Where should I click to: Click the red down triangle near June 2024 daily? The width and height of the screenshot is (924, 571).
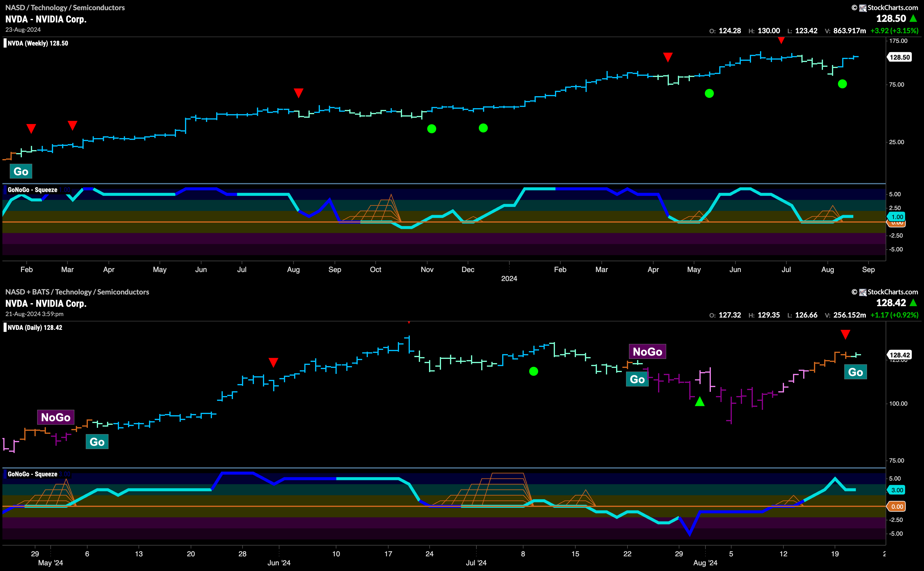(273, 362)
